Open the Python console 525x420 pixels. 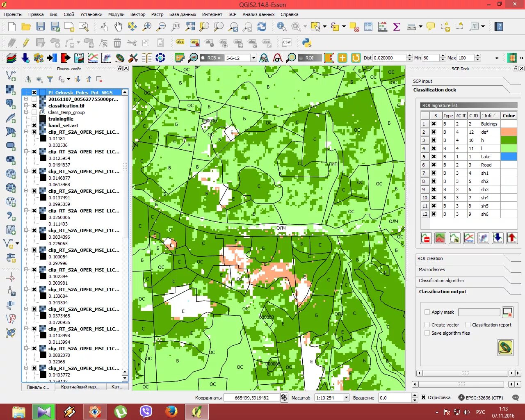(306, 42)
